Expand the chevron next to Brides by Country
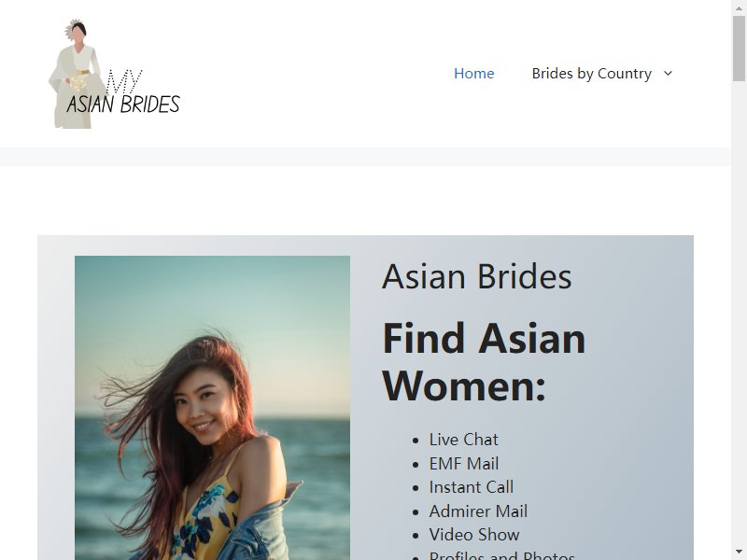This screenshot has width=747, height=560. pos(668,74)
